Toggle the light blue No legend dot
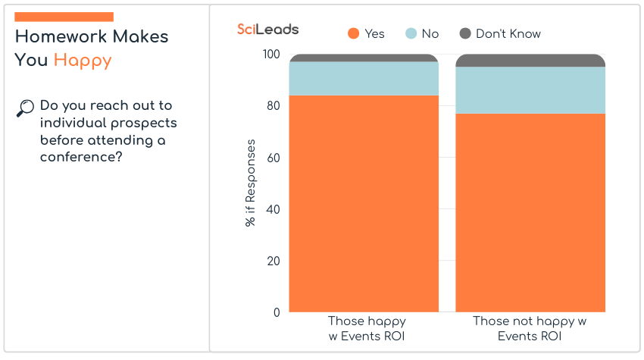Viewport: 644px width, 360px height. 411,33
